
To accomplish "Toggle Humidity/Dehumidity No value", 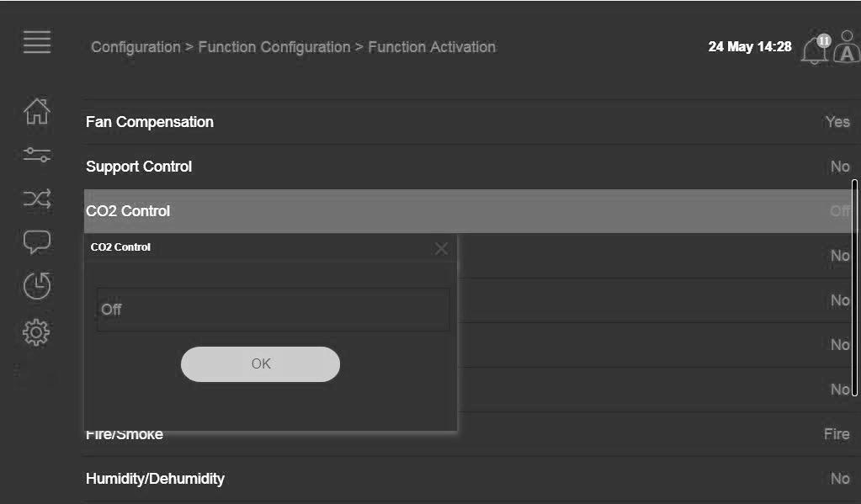I will tap(840, 478).
